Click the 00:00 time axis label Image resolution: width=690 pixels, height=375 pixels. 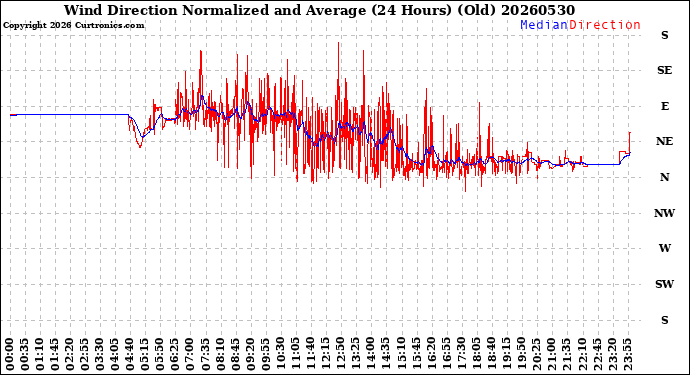click(10, 354)
